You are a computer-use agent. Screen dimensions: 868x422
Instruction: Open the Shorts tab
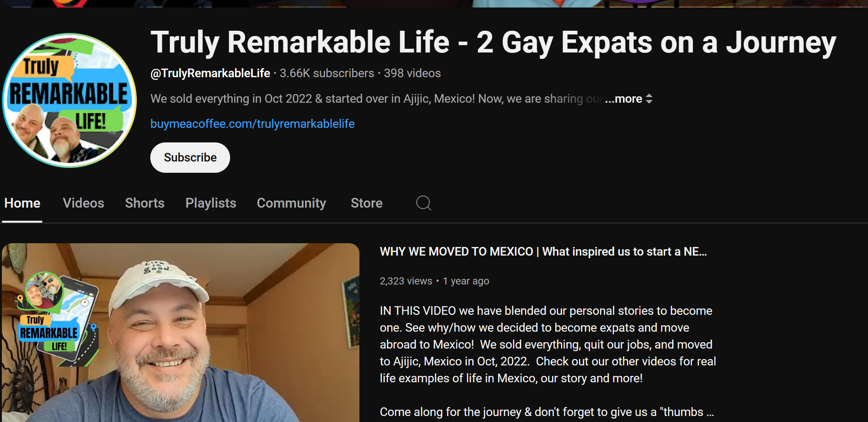(145, 203)
